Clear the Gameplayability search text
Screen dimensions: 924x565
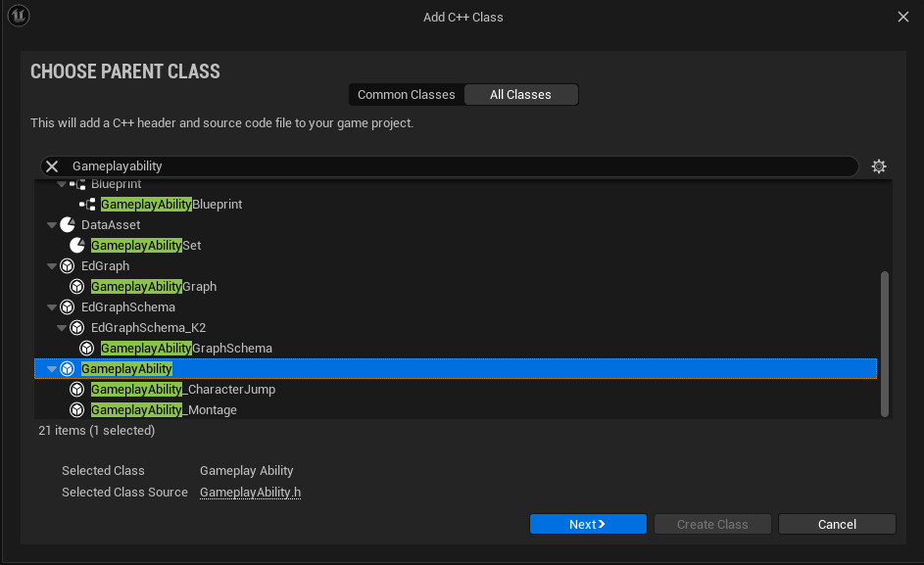tap(52, 166)
